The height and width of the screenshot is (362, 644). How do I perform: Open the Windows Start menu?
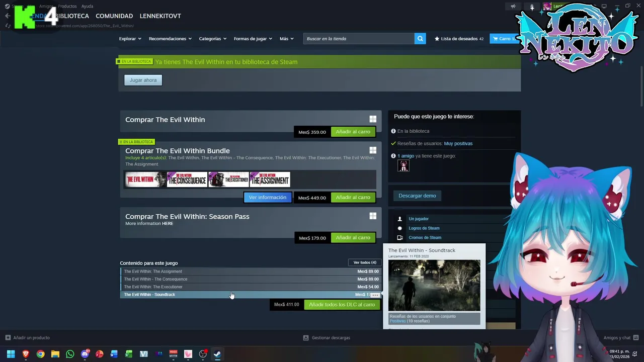pos(11,354)
